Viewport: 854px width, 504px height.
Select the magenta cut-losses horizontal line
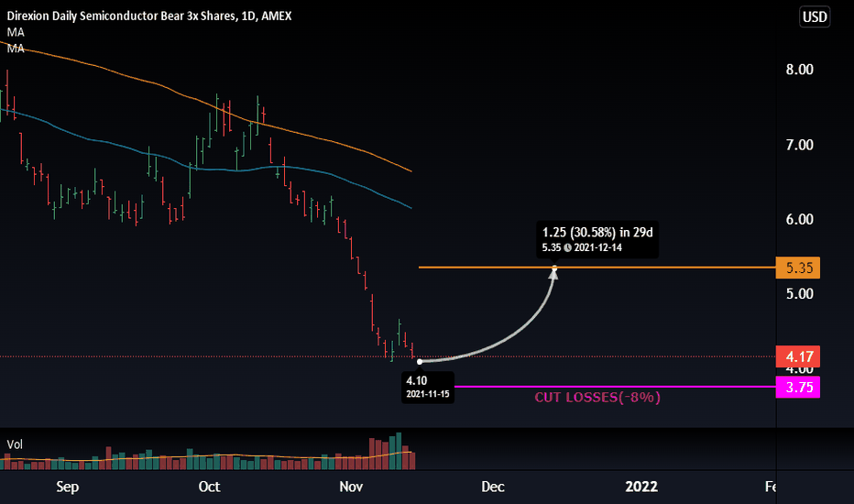(x=614, y=387)
